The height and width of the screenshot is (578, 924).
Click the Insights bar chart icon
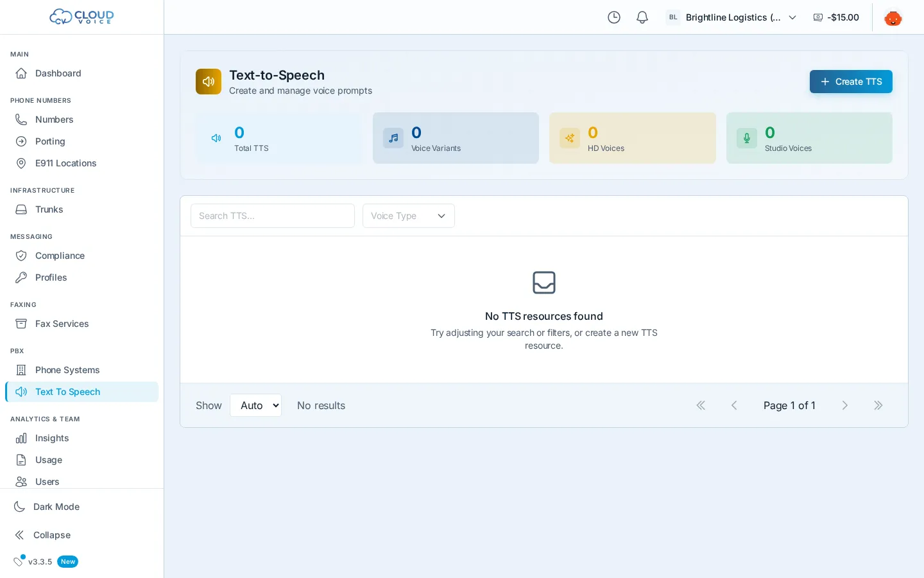click(x=21, y=438)
